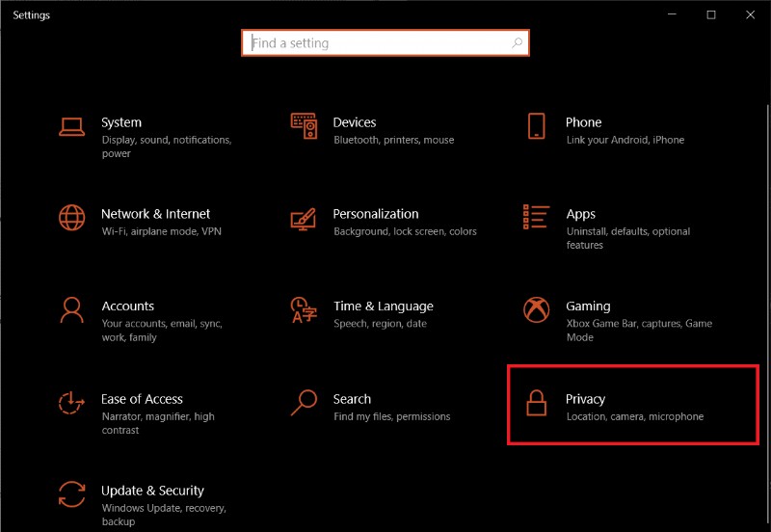Open System settings title
This screenshot has width=771, height=532.
point(121,122)
